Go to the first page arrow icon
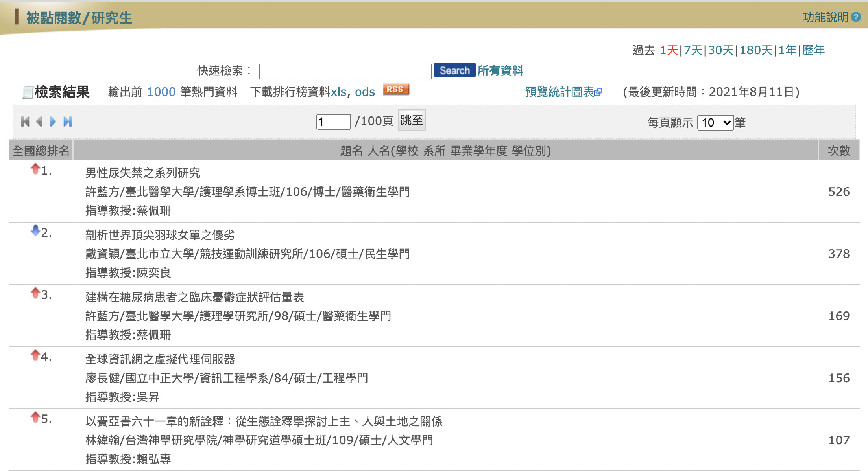This screenshot has width=868, height=471. [x=25, y=122]
